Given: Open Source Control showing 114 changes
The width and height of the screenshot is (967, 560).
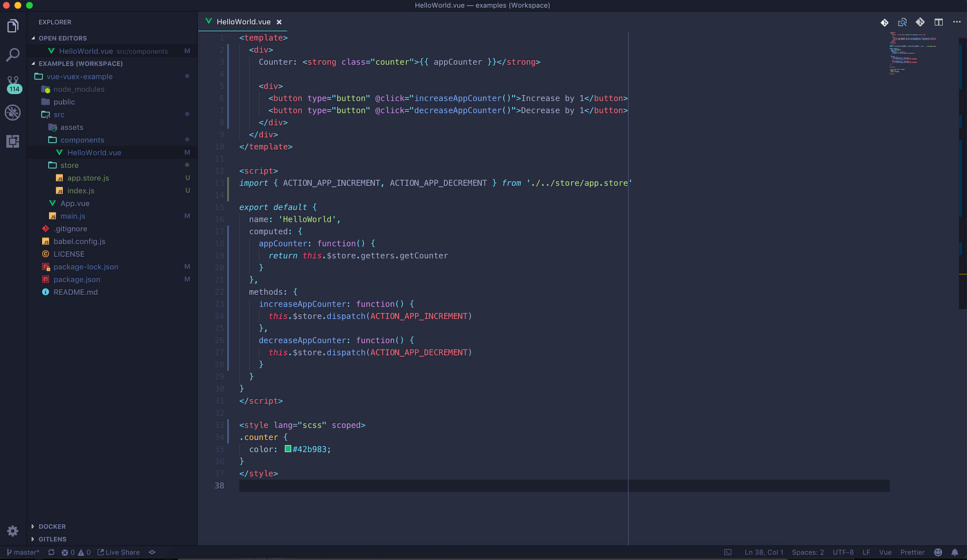Looking at the screenshot, I should pyautogui.click(x=12, y=83).
